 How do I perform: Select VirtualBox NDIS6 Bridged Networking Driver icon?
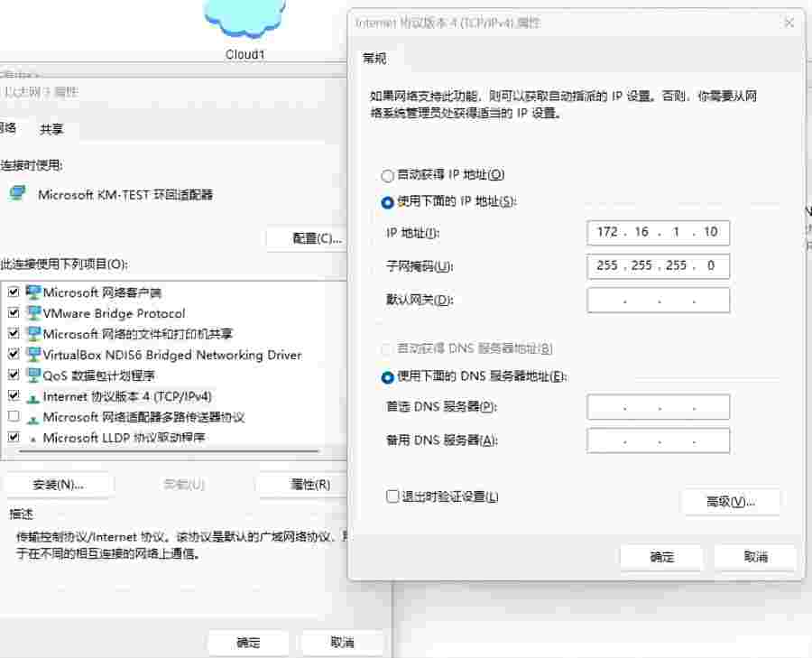coord(33,355)
